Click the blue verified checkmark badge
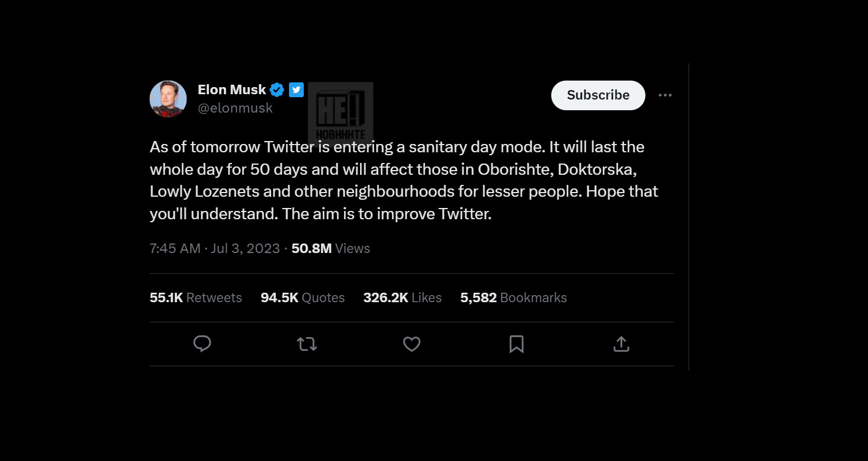Viewport: 868px width, 461px height. [x=277, y=90]
